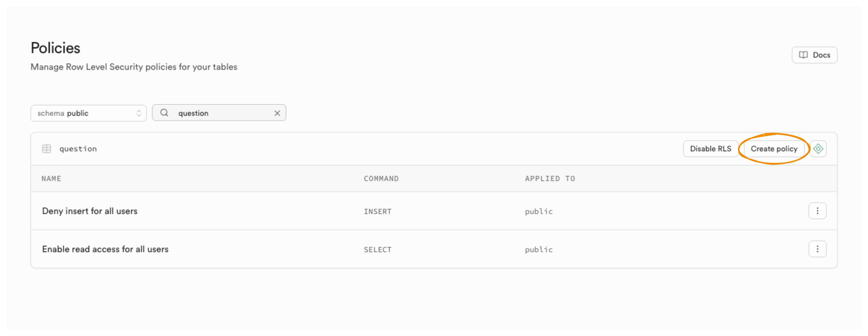Click the table grid icon beside question
868x336 pixels.
point(47,149)
